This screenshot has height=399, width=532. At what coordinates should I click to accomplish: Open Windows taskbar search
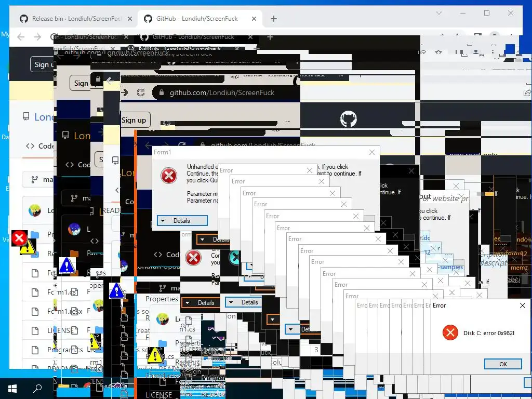pos(37,389)
